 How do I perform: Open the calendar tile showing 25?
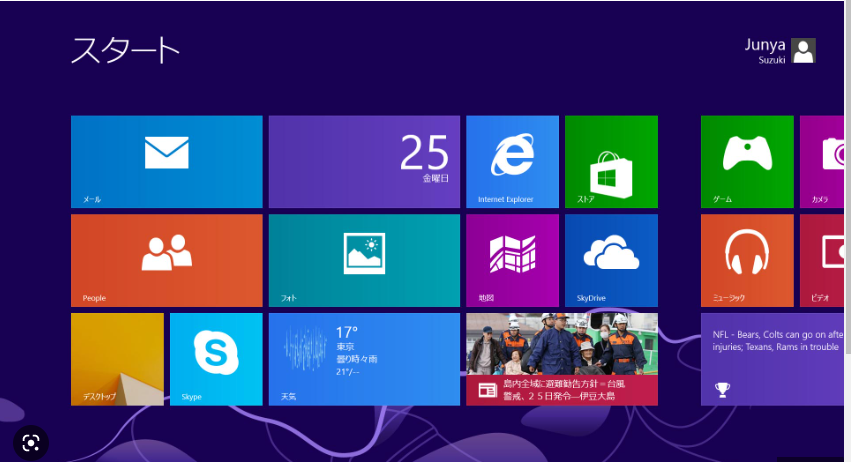(x=364, y=161)
